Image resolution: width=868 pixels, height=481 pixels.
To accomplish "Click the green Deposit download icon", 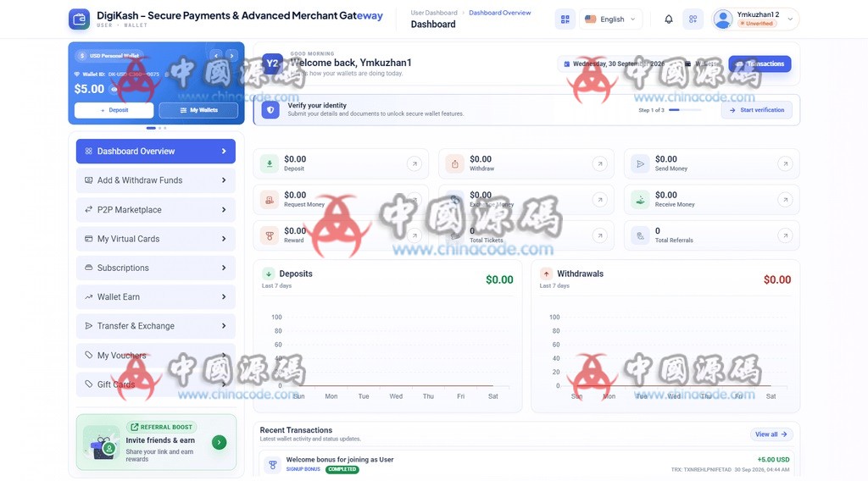I will point(270,163).
